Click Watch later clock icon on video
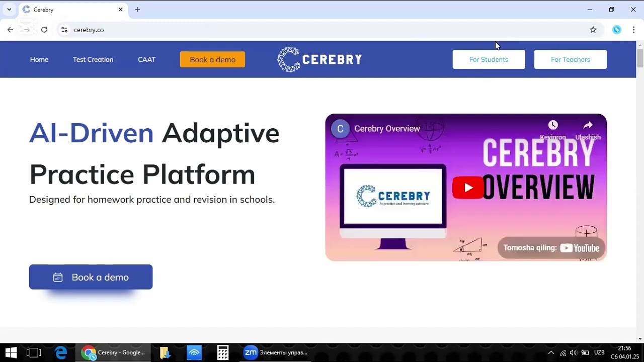The image size is (644, 362). [553, 125]
